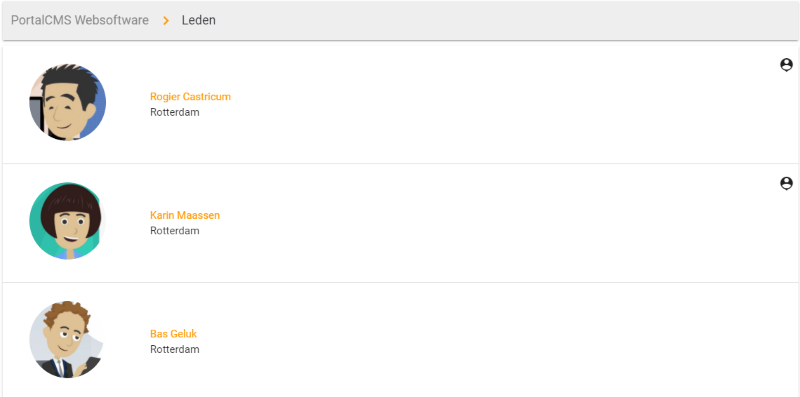Open the account icon in Karin Maassen's row
Screen dimensions: 800x397
(x=786, y=183)
